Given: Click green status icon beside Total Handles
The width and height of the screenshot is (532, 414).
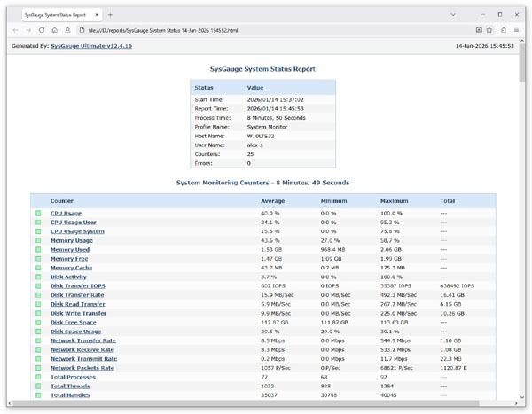Looking at the screenshot, I should [38, 395].
